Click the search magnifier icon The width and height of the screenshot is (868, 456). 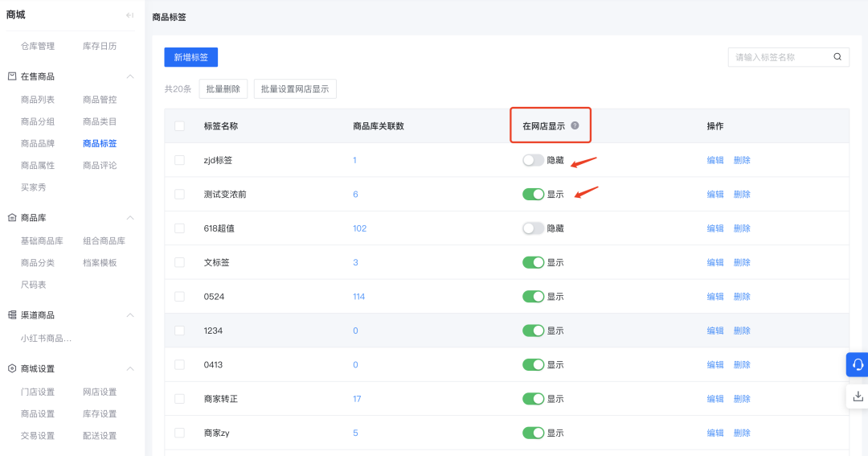pos(837,56)
